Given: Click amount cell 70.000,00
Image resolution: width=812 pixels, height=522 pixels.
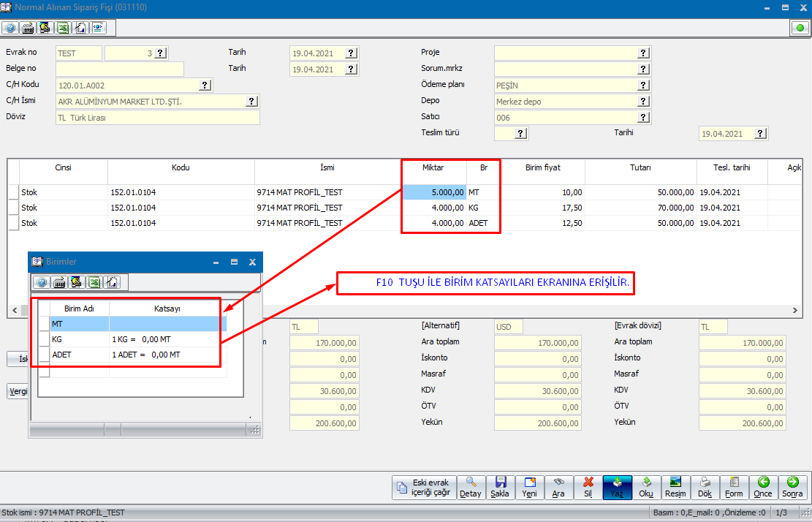Looking at the screenshot, I should click(640, 208).
